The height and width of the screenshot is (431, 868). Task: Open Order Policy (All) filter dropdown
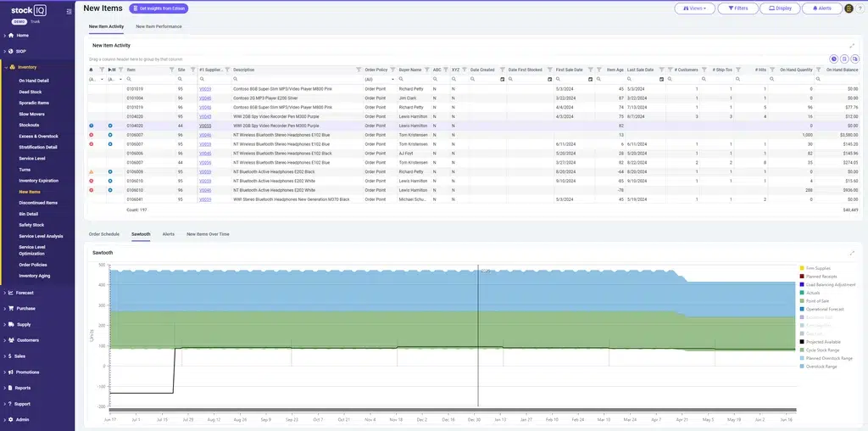pyautogui.click(x=380, y=79)
